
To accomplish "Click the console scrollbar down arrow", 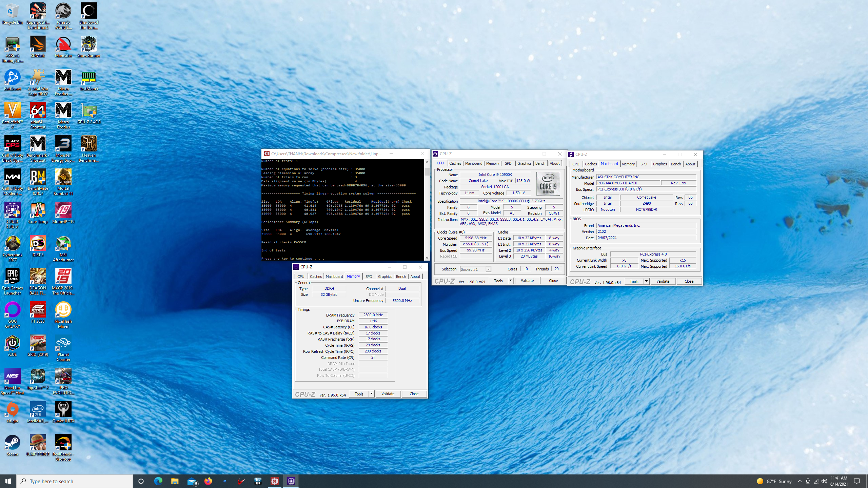I will [427, 258].
